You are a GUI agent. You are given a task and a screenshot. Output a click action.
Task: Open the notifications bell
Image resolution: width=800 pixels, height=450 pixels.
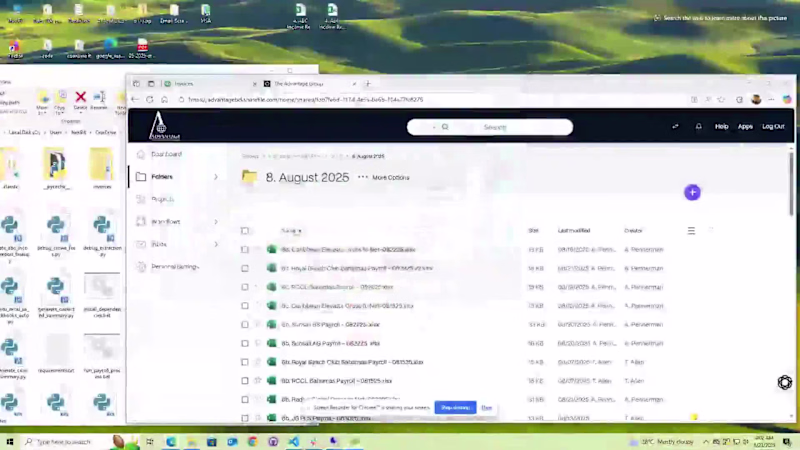pos(698,127)
